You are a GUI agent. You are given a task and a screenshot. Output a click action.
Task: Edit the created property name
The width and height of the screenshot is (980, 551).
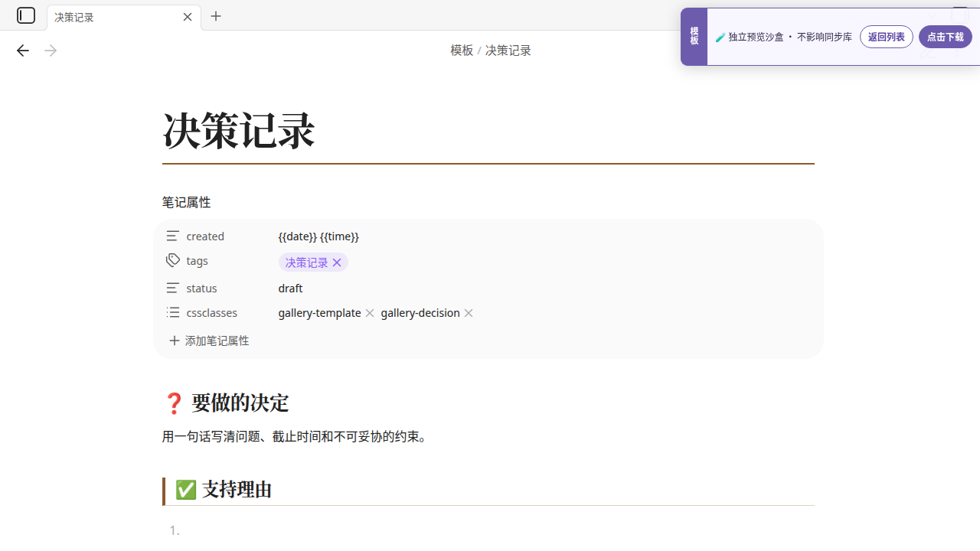[205, 236]
